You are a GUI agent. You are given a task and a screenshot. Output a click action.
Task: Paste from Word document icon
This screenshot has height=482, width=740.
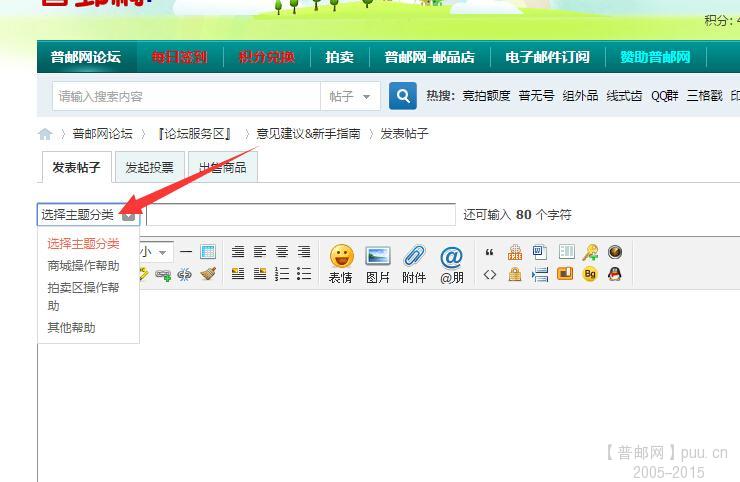[x=539, y=253]
